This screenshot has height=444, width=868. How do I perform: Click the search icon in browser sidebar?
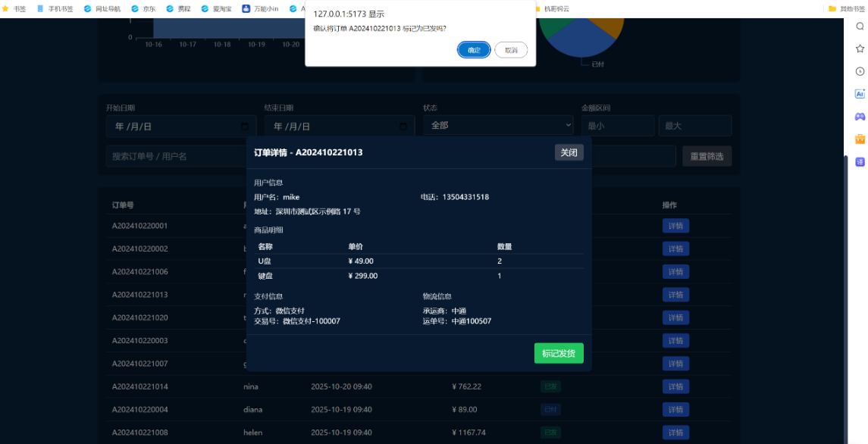(x=860, y=26)
